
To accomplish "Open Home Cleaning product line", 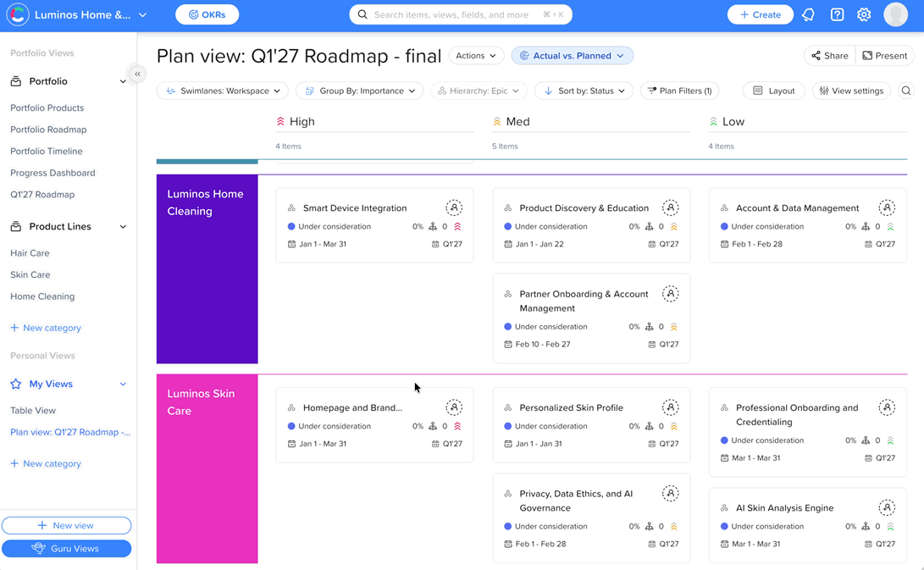I will pos(42,296).
